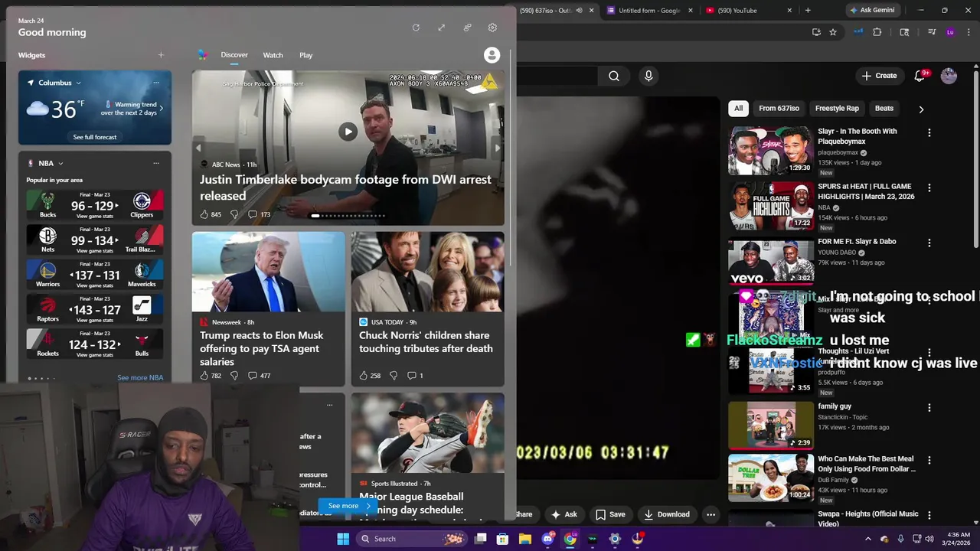The image size is (980, 551).
Task: Open comments on Chuck Norris article
Action: tap(411, 376)
